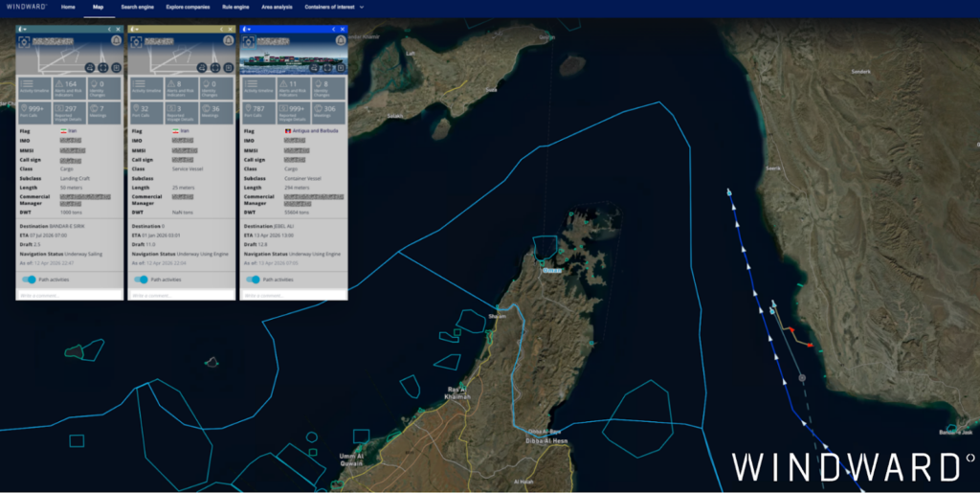Open Port Calls tile showing 787

tap(258, 112)
